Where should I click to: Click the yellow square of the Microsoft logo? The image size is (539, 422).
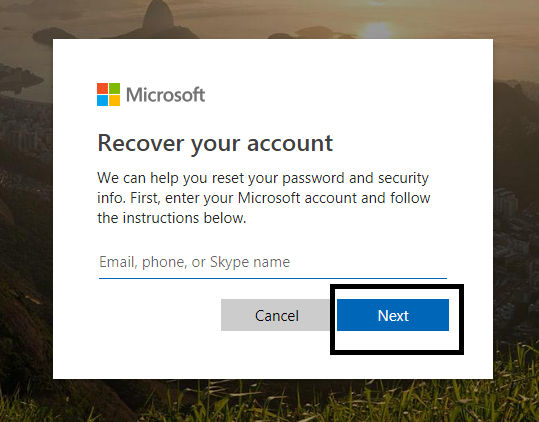(x=114, y=100)
